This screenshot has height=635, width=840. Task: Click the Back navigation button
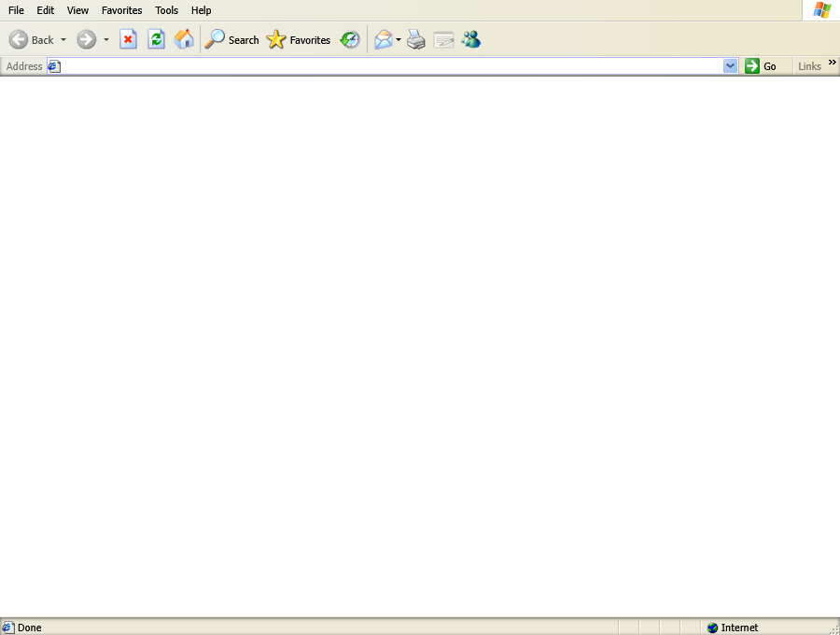[x=32, y=39]
